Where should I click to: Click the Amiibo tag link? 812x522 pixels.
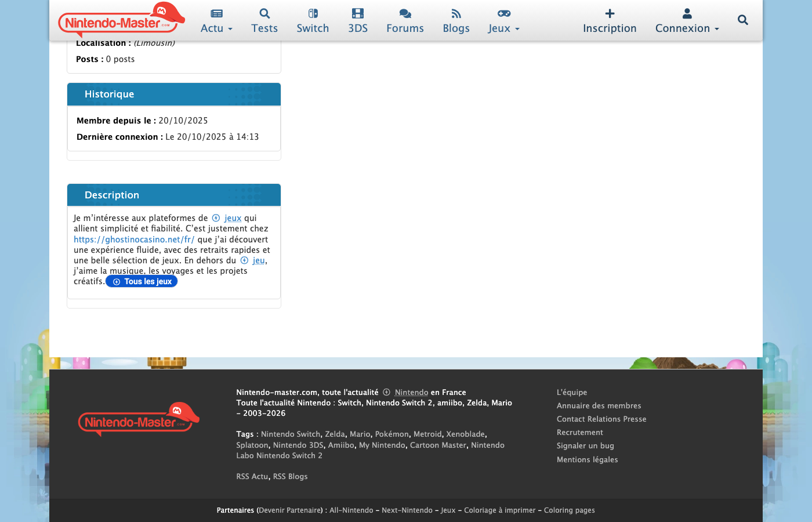pos(341,445)
